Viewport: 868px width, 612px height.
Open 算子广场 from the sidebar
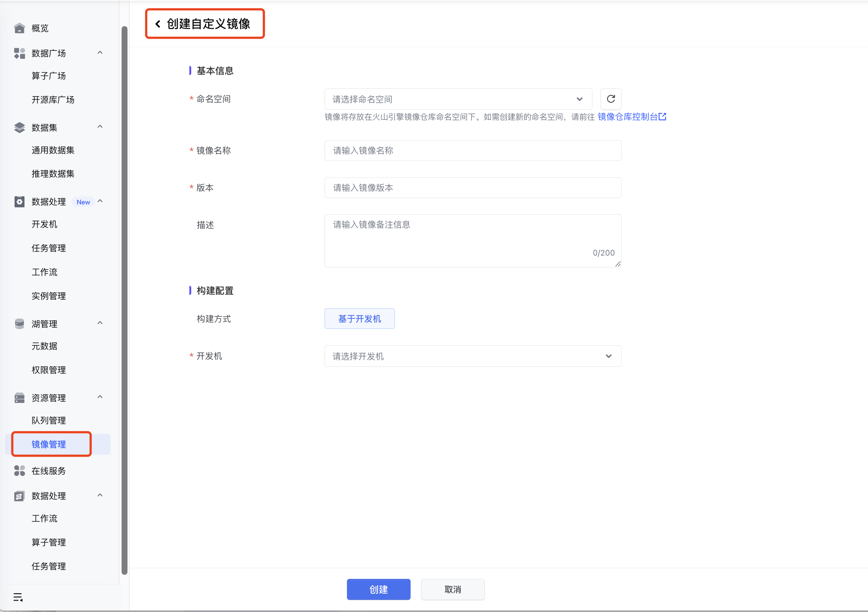[49, 76]
